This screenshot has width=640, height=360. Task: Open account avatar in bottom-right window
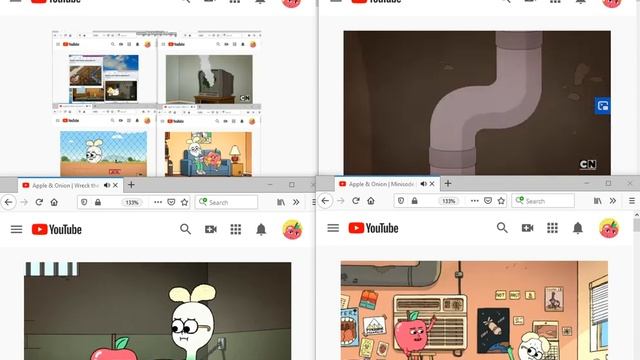[609, 228]
